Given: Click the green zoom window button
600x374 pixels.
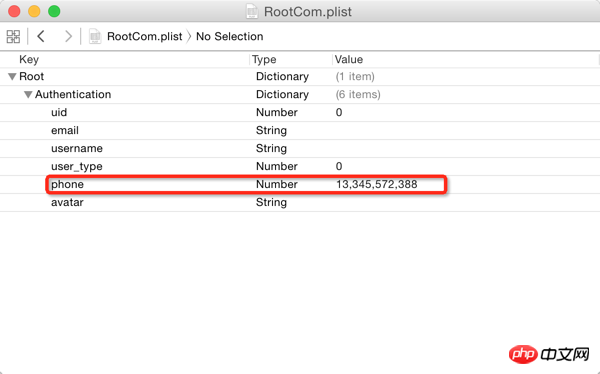Looking at the screenshot, I should pos(54,11).
